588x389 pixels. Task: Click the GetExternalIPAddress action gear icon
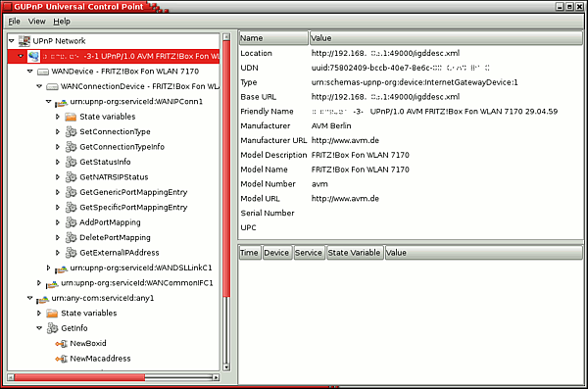(71, 253)
